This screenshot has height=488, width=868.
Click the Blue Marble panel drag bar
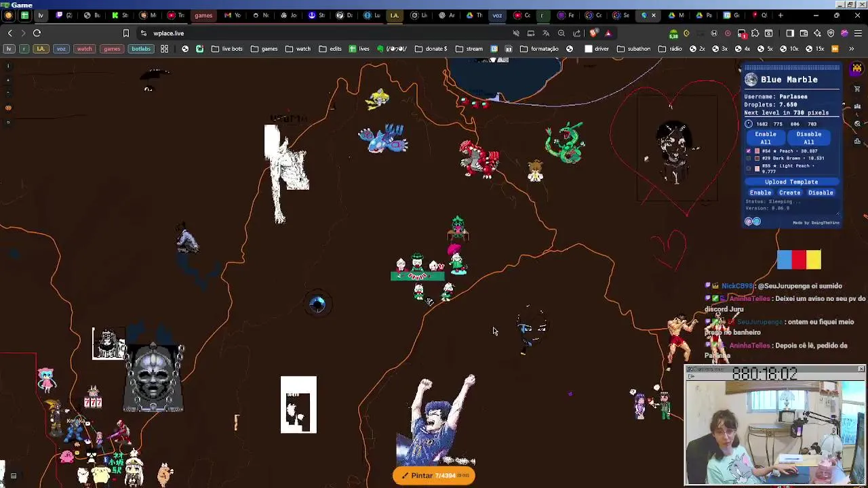tap(792, 68)
